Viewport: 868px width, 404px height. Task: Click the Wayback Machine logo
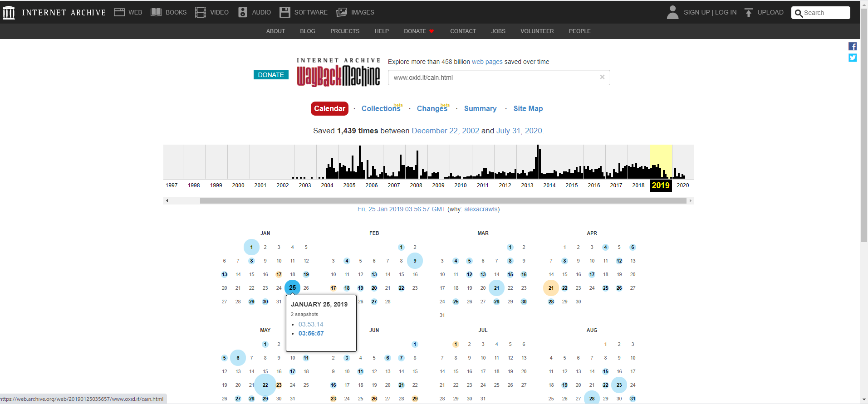[x=338, y=73]
